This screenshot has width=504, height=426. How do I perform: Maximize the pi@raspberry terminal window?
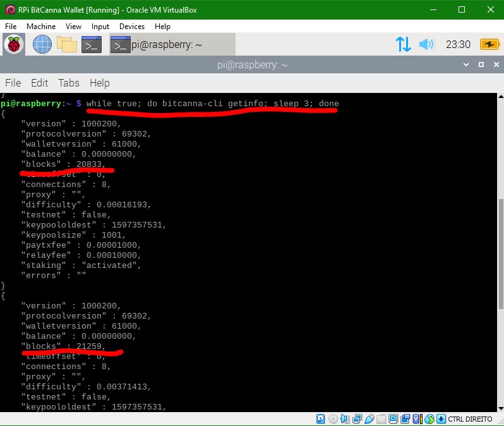(481, 64)
